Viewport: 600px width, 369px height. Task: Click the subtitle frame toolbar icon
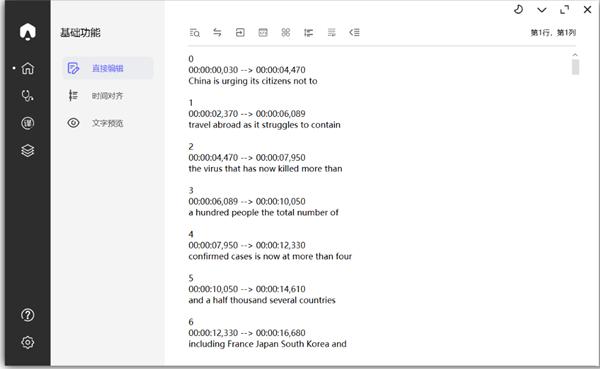click(263, 33)
